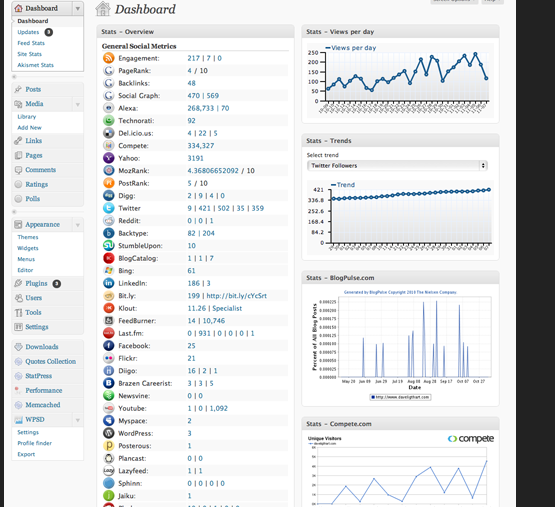Viewport: 555px width, 507px height.
Task: Click the Last.fm red icon
Action: point(109,333)
